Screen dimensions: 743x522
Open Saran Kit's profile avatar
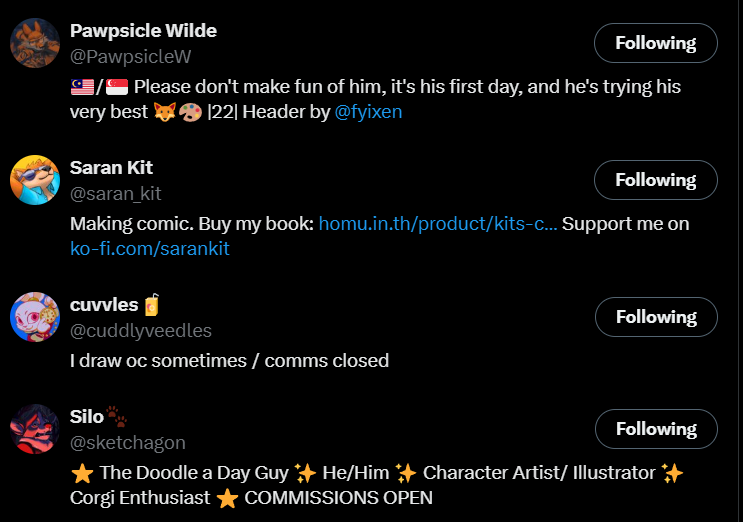35,180
